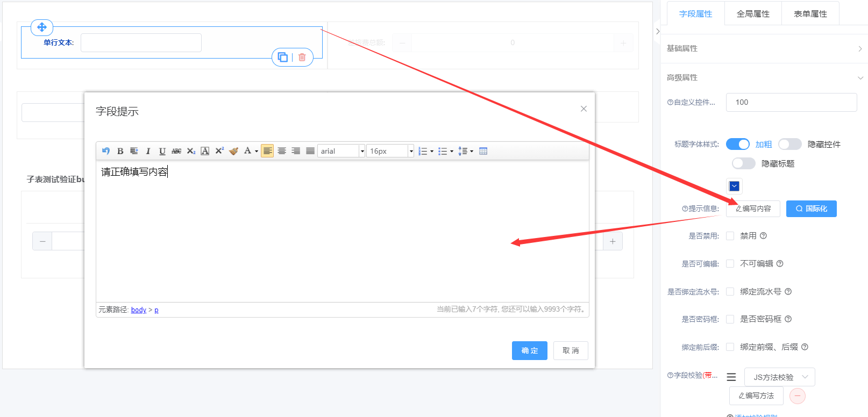Show help for the 禁用 option
Screen dimensions: 868x417
pyautogui.click(x=764, y=236)
